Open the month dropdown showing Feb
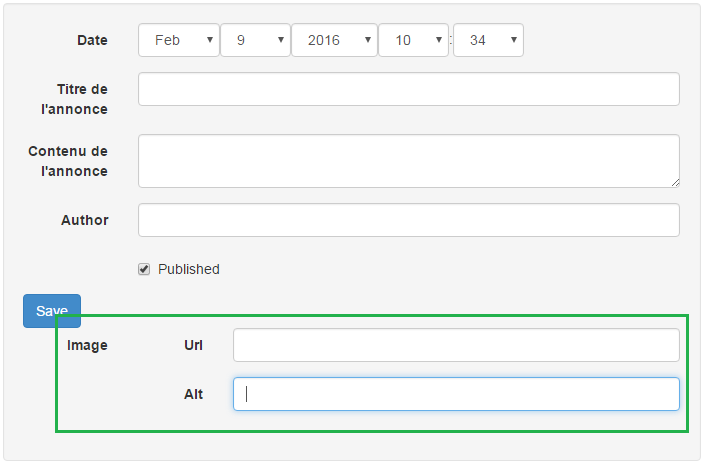Image resolution: width=706 pixels, height=463 pixels. coord(179,40)
